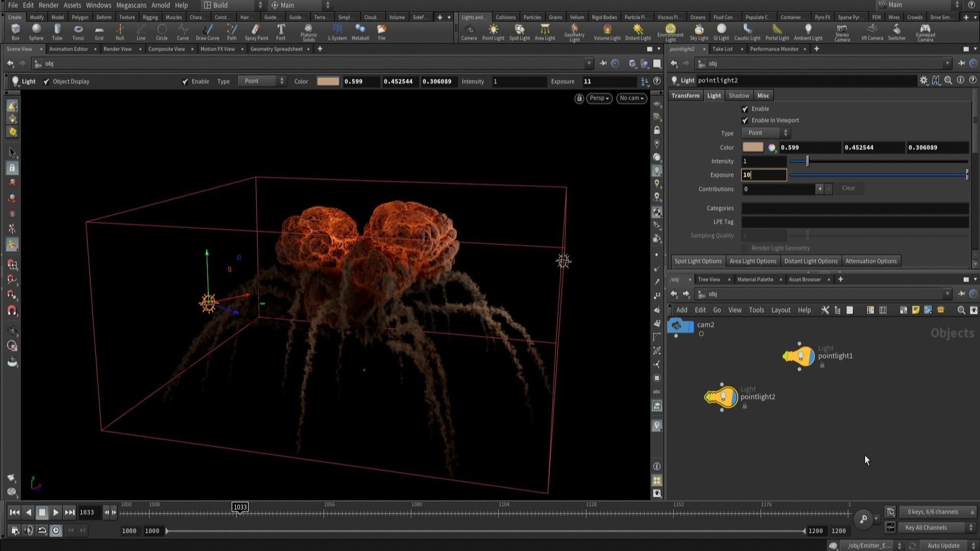The image size is (980, 551).
Task: Uncheck the Enable checkbox in parameters
Action: point(745,109)
